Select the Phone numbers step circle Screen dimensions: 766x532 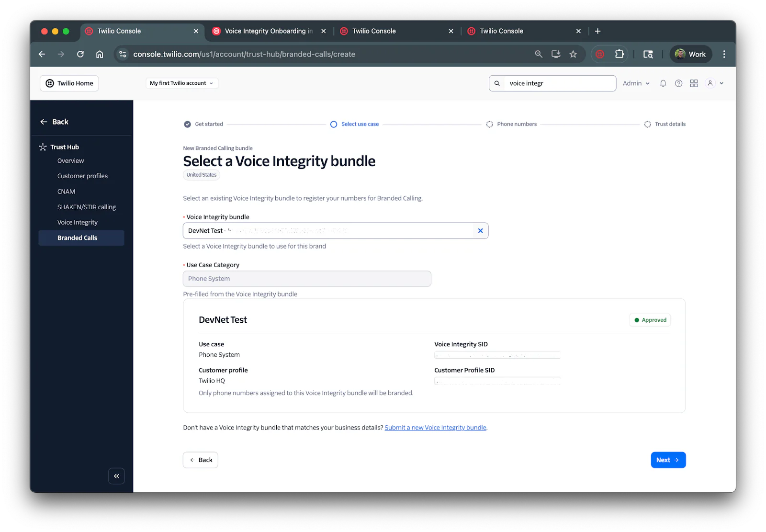click(489, 124)
